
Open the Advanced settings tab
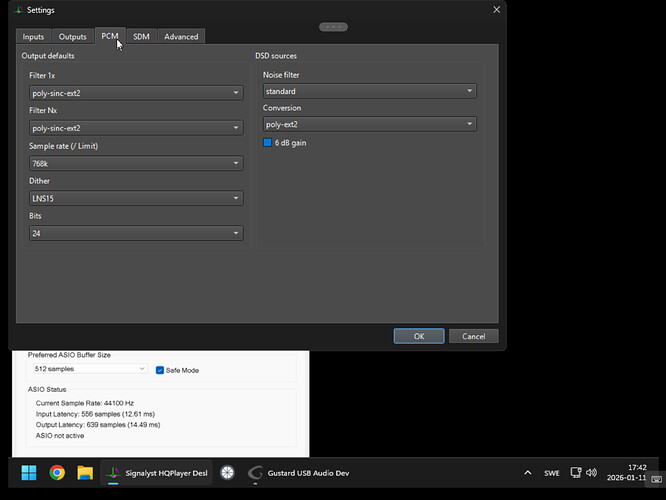click(181, 37)
